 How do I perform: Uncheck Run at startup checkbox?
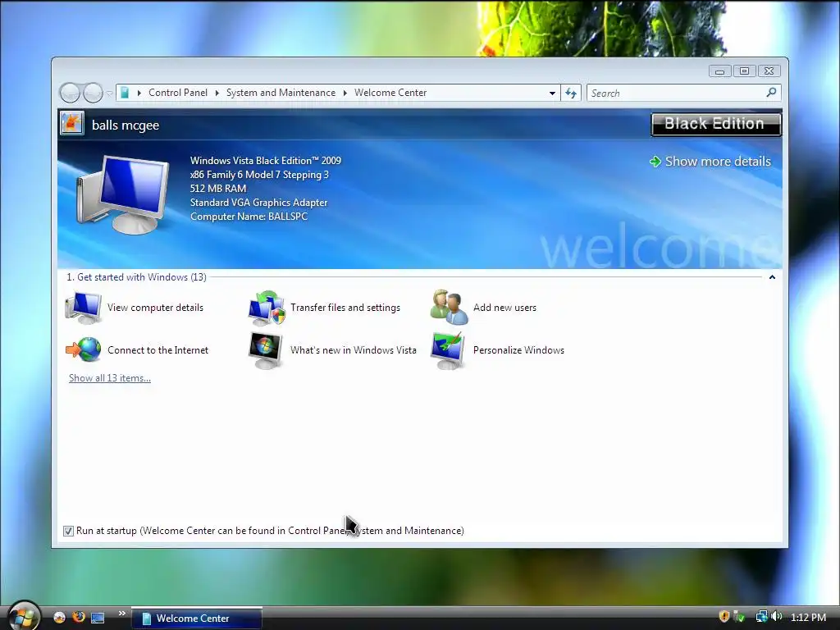68,531
